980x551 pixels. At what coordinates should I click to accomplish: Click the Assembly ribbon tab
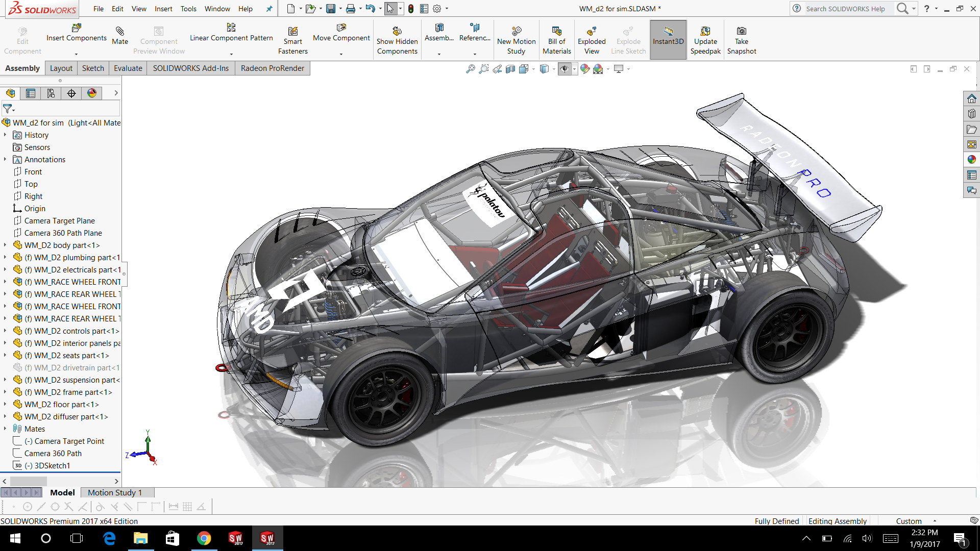pos(23,68)
